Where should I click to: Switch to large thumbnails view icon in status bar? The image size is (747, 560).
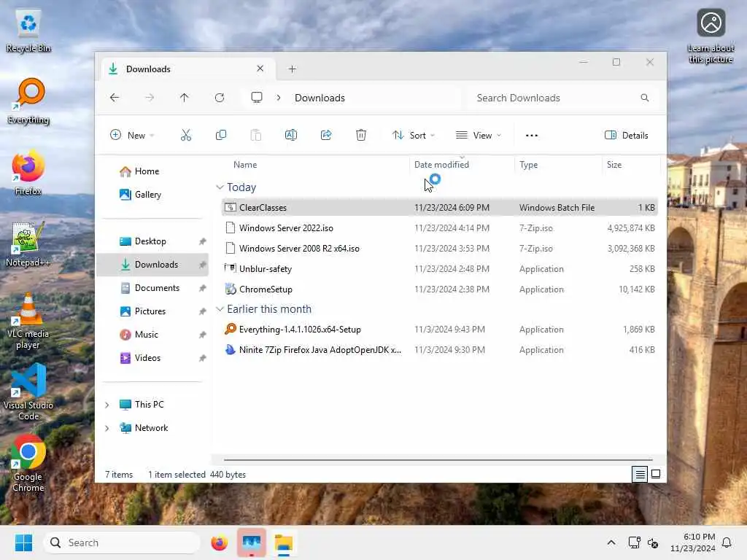656,474
